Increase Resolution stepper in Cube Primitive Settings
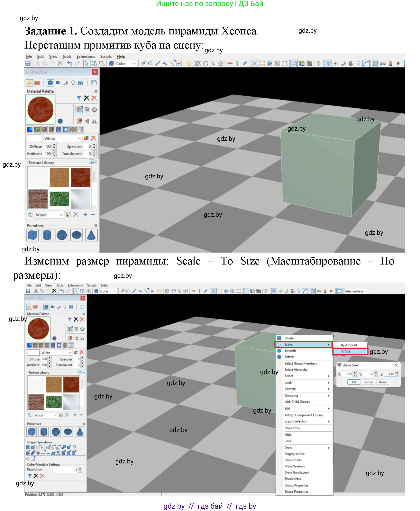The width and height of the screenshot is (420, 511). [x=80, y=468]
